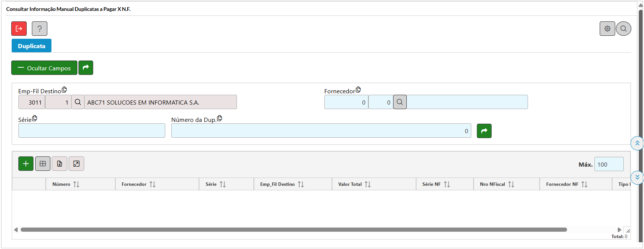The width and height of the screenshot is (644, 249).
Task: Click the horizontal scrollbar of the grid
Action: coord(294,229)
